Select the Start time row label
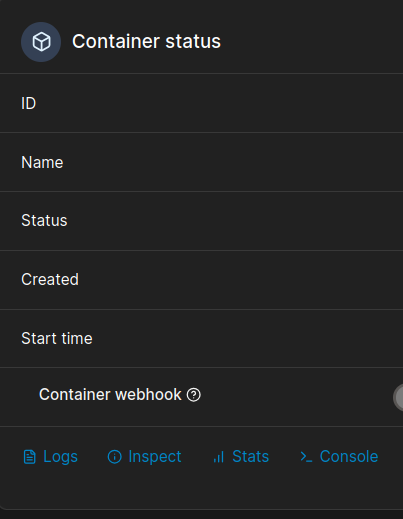This screenshot has height=519, width=403. coord(57,338)
